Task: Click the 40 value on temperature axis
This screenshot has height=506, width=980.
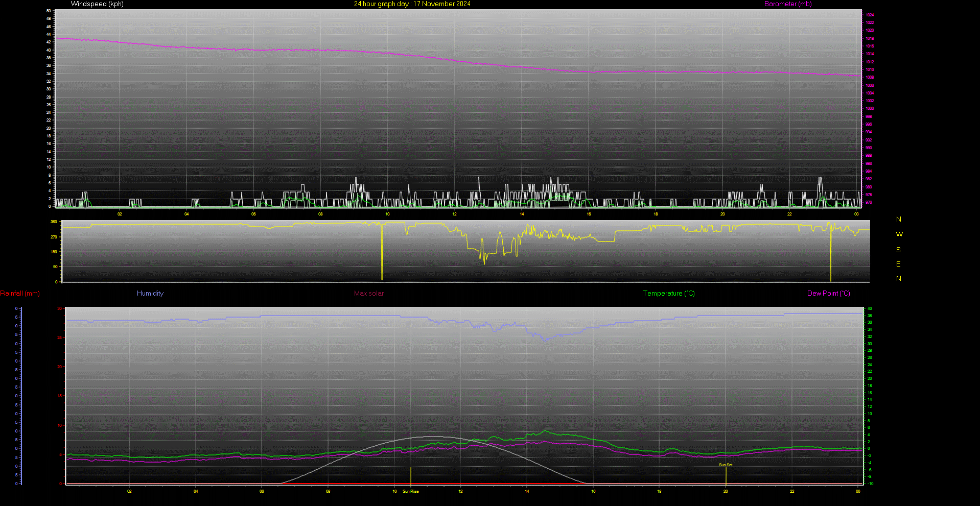Action: pos(870,309)
